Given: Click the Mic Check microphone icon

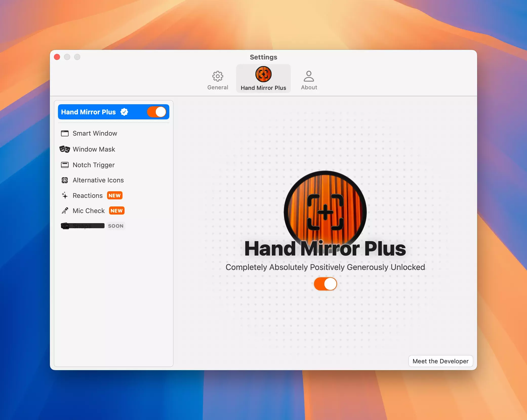Looking at the screenshot, I should coord(65,211).
